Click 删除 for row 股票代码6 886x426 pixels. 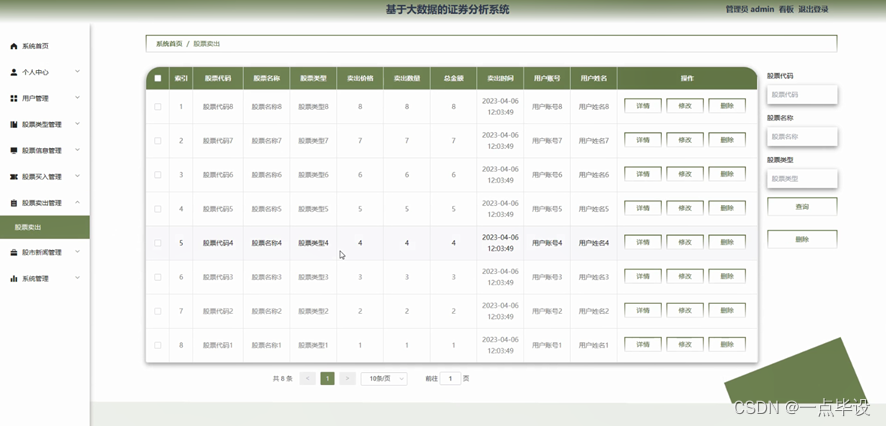727,174
